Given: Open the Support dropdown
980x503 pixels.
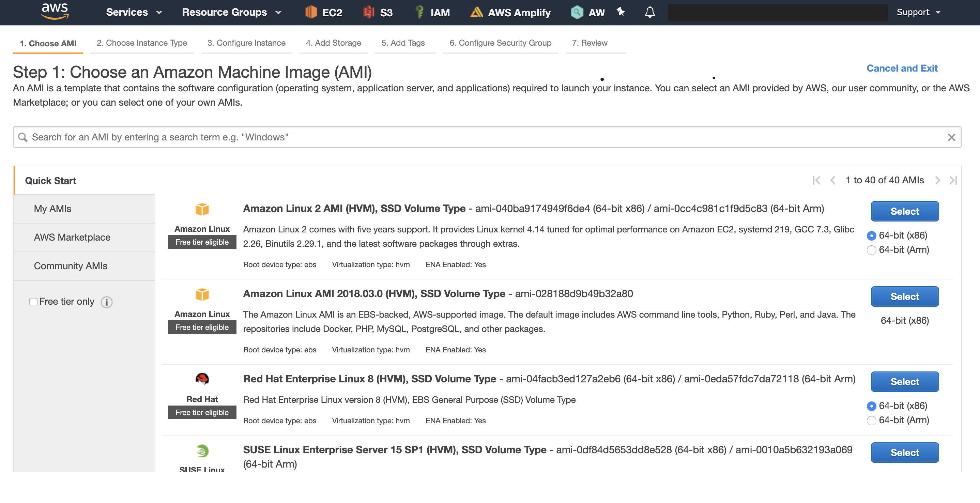Looking at the screenshot, I should [x=918, y=12].
